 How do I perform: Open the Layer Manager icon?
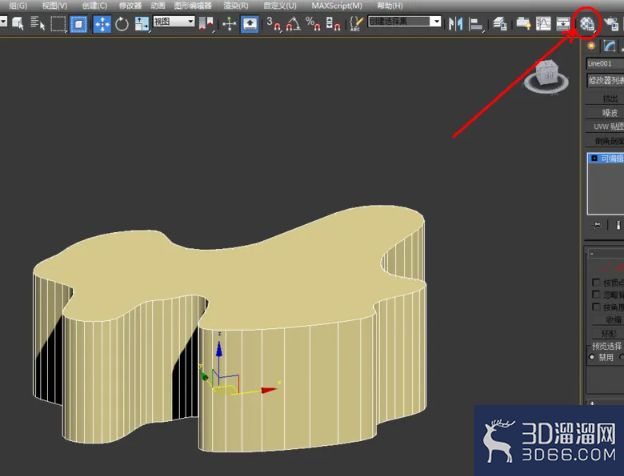(x=500, y=24)
